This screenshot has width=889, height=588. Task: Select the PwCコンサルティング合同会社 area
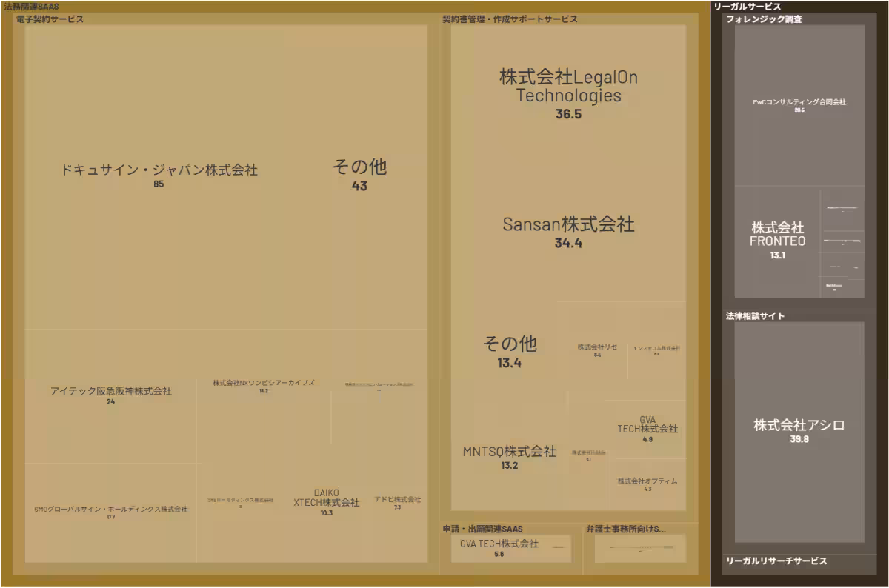(x=799, y=104)
